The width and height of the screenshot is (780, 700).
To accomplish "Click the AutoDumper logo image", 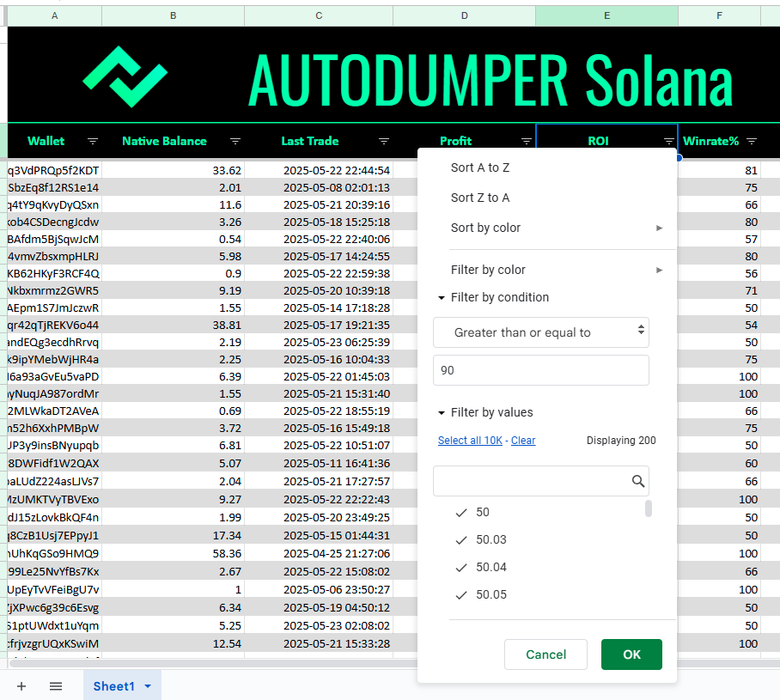I will coord(125,76).
